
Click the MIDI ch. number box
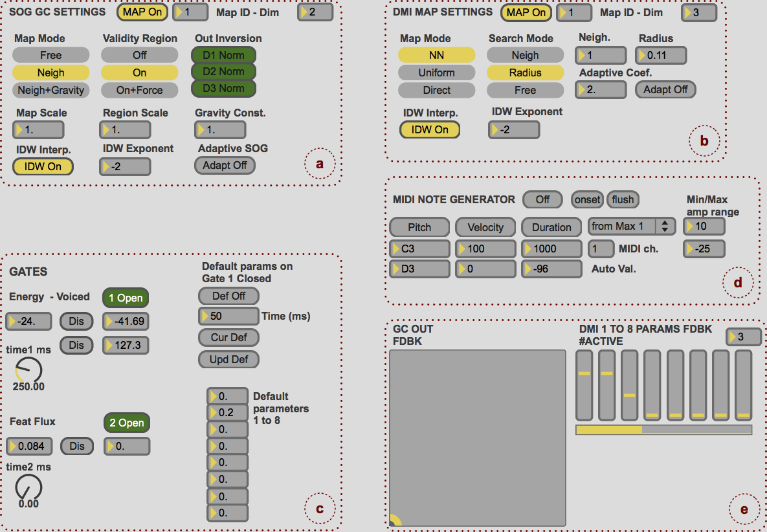tap(601, 249)
